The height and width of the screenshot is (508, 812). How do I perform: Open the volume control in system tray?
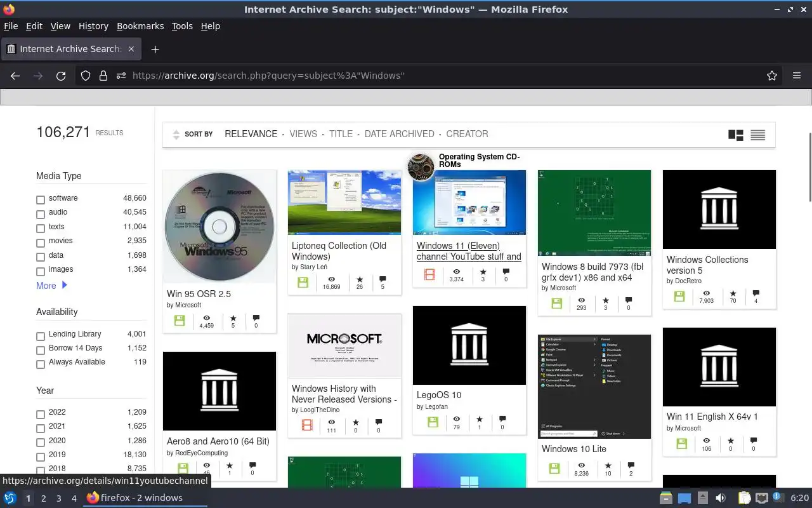[x=721, y=498]
